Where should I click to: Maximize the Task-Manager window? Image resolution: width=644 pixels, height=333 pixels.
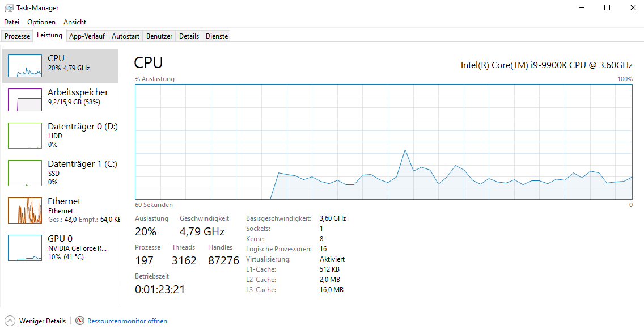coord(607,7)
